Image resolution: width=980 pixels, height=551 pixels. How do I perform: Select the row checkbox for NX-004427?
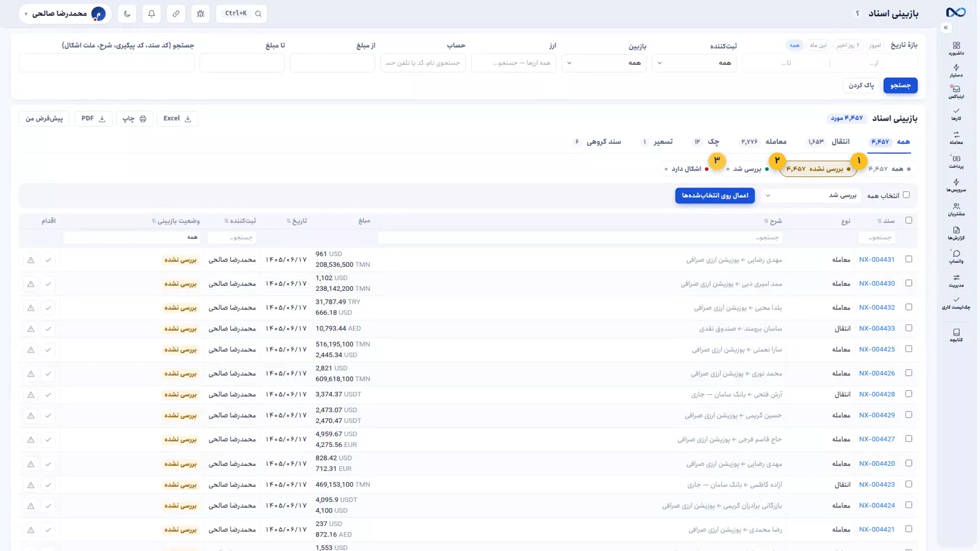point(908,438)
